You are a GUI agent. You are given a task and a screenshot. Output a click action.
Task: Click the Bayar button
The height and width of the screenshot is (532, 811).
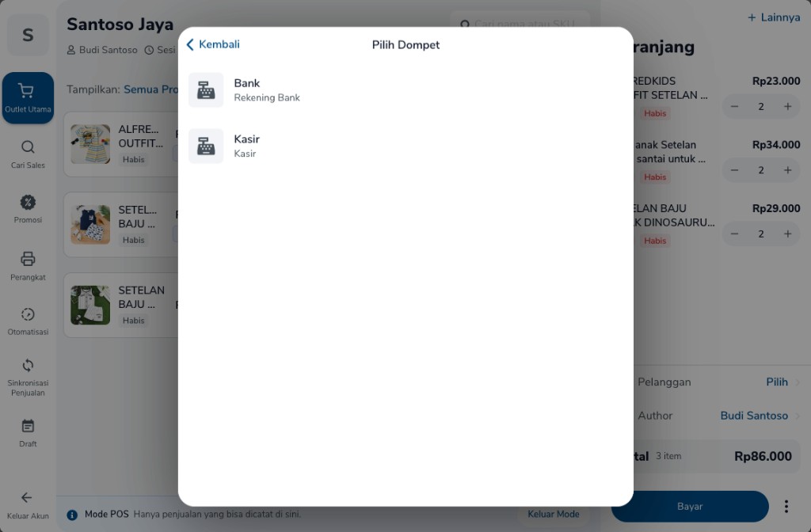pos(690,507)
